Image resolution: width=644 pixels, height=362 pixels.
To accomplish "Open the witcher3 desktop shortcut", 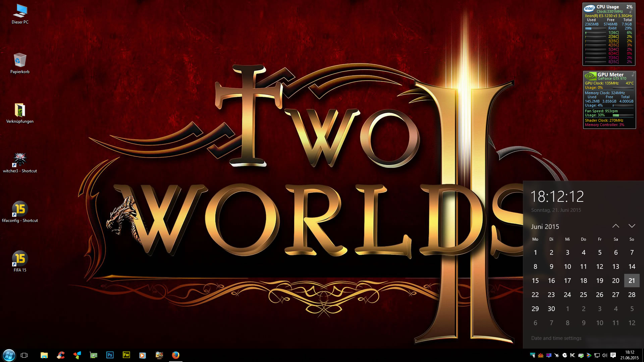I will (20, 160).
